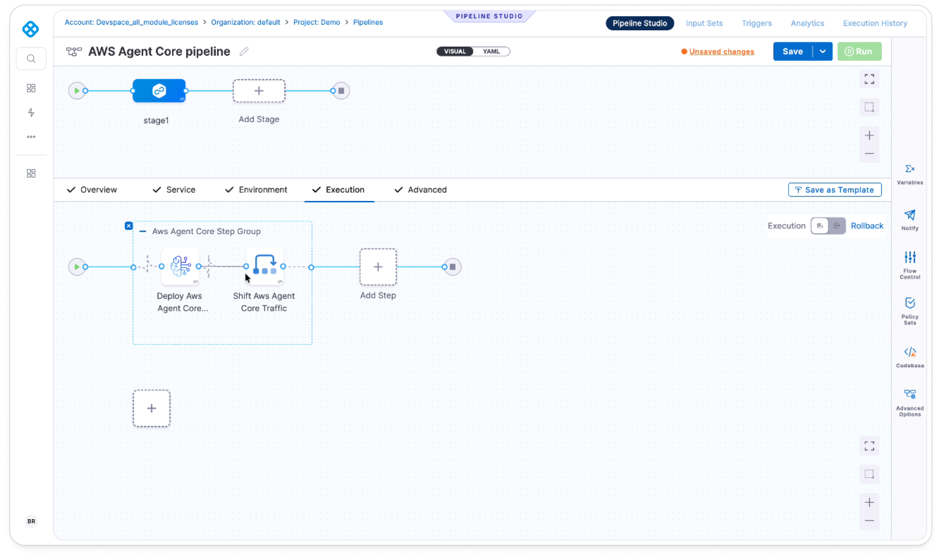Click the pipeline end node in stage canvas
This screenshot has width=942, height=560.
tap(341, 91)
